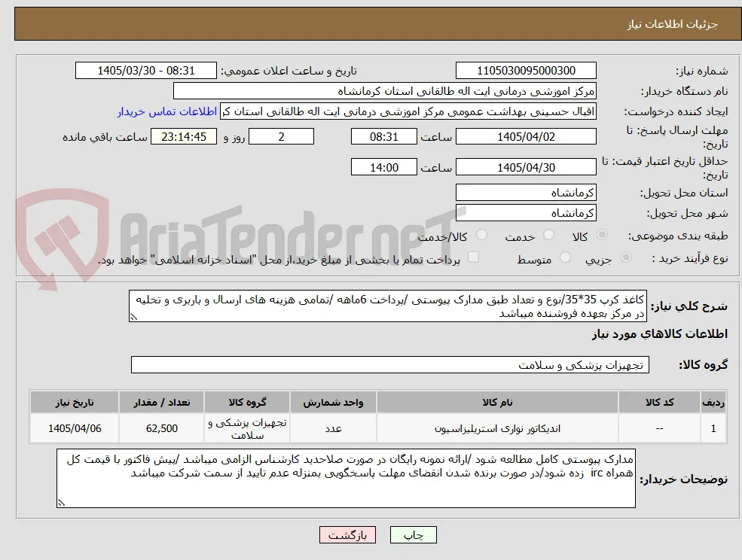Screen dimensions: 742x560
Task: Grab the description textarea resize handle
Action: (133, 317)
